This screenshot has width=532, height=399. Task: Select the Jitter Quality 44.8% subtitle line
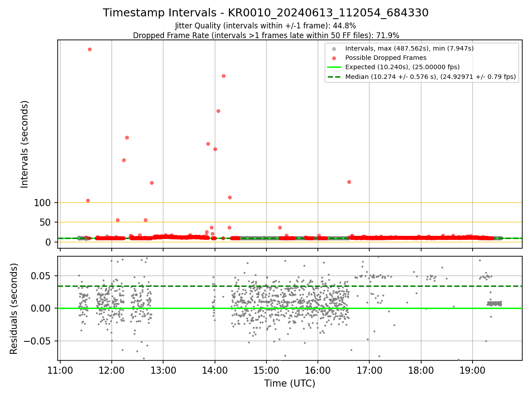(266, 26)
